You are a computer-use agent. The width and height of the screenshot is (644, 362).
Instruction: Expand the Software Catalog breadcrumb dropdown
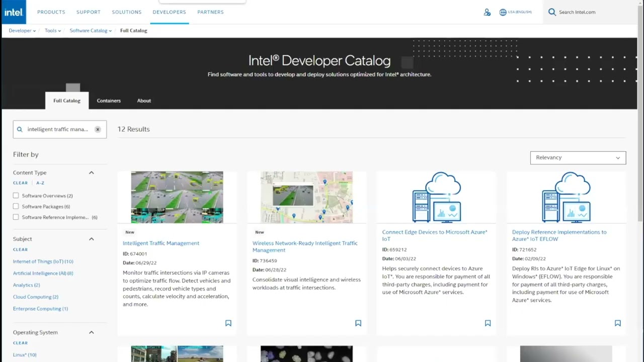[91, 31]
